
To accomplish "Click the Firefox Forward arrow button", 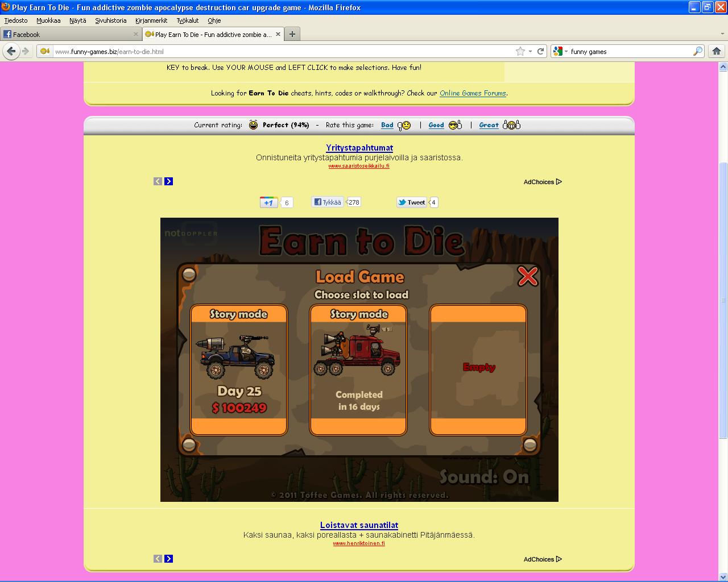I will click(26, 51).
